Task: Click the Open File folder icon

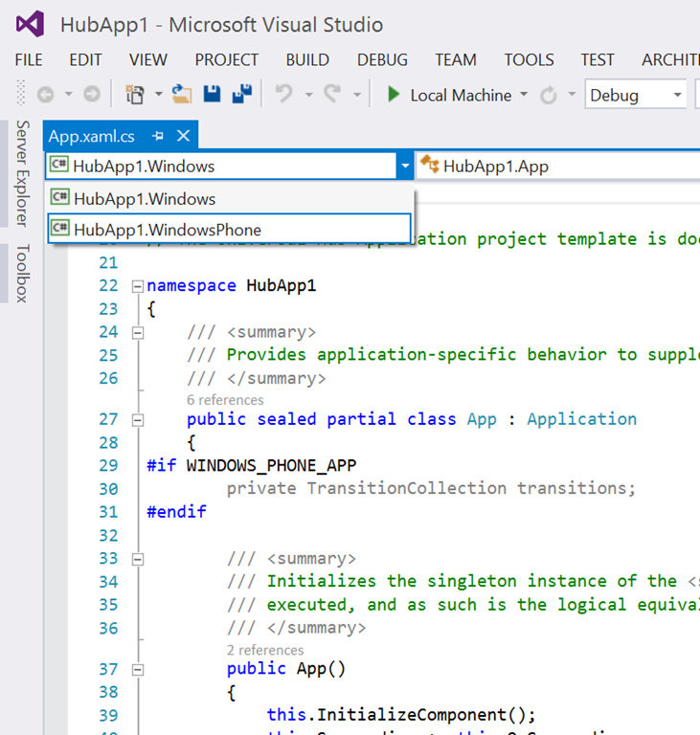Action: (x=182, y=94)
